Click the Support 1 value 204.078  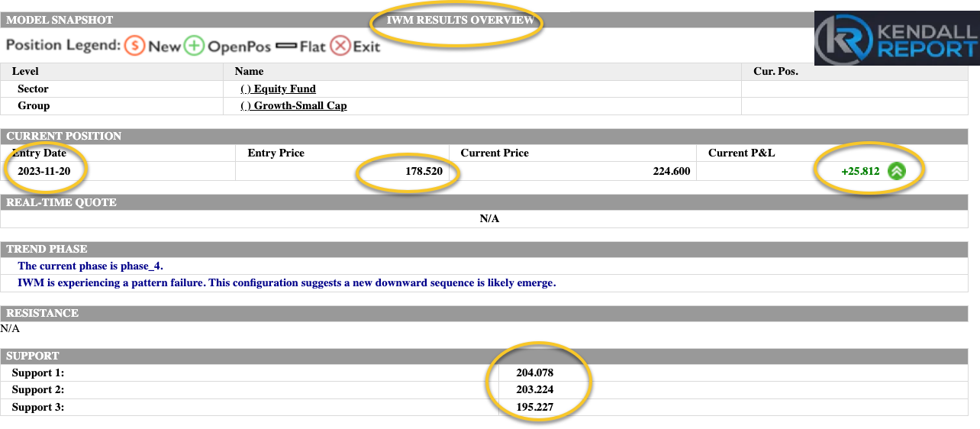coord(534,373)
